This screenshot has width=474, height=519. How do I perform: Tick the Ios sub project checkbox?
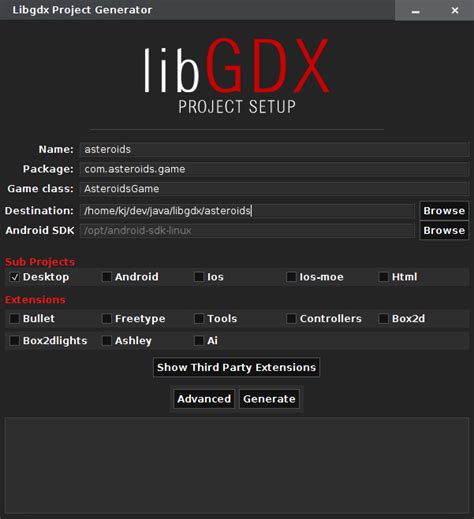(199, 277)
